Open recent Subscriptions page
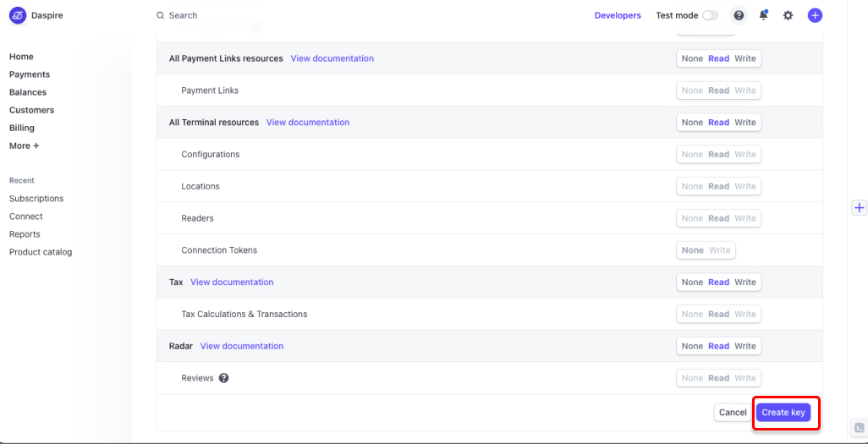The height and width of the screenshot is (444, 868). pyautogui.click(x=36, y=198)
